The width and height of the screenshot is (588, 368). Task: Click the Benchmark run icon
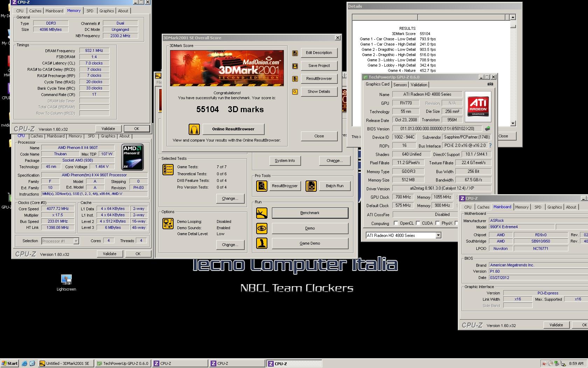tap(262, 213)
